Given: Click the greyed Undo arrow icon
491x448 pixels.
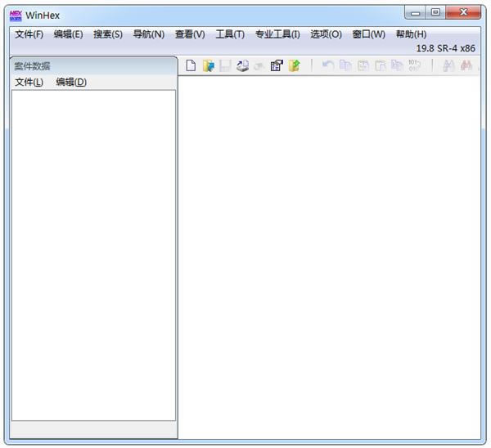Looking at the screenshot, I should (328, 65).
